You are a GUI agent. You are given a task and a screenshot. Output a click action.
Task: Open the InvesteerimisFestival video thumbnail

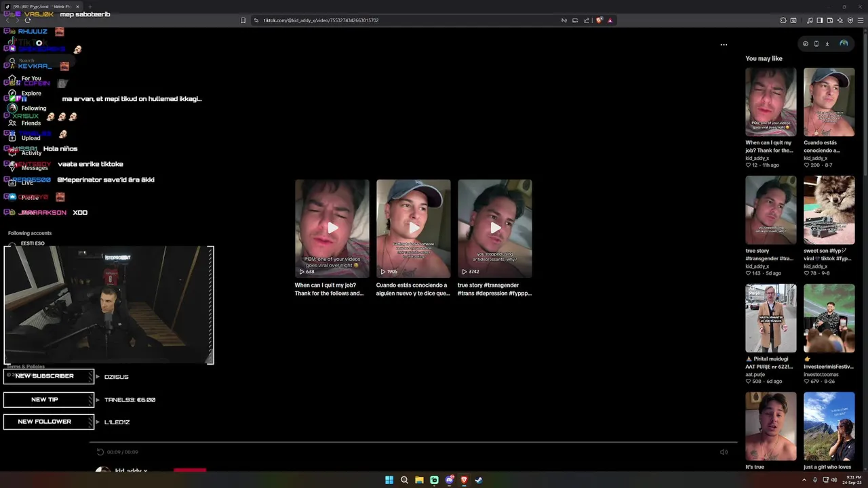829,318
